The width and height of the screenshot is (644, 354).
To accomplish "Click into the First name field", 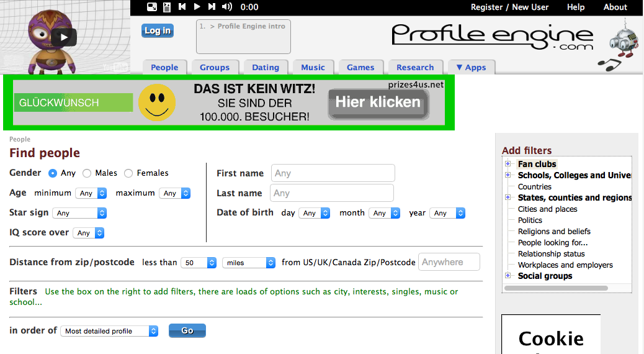I will click(x=333, y=173).
